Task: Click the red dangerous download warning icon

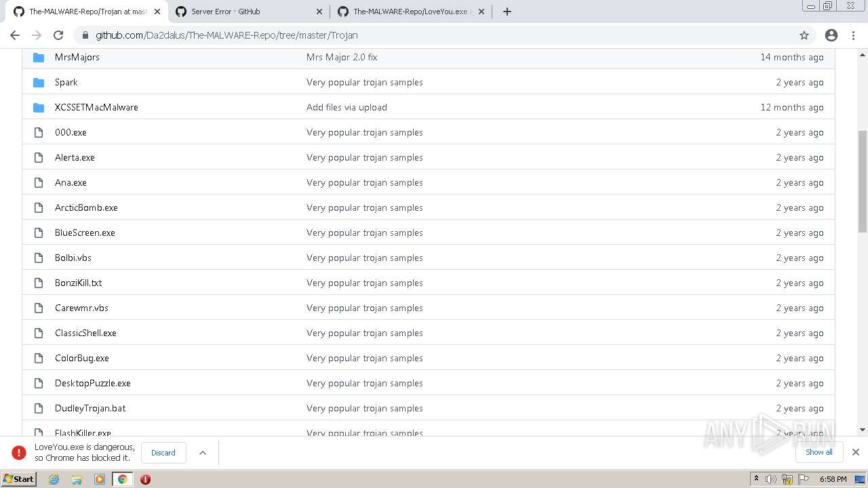Action: coord(19,453)
